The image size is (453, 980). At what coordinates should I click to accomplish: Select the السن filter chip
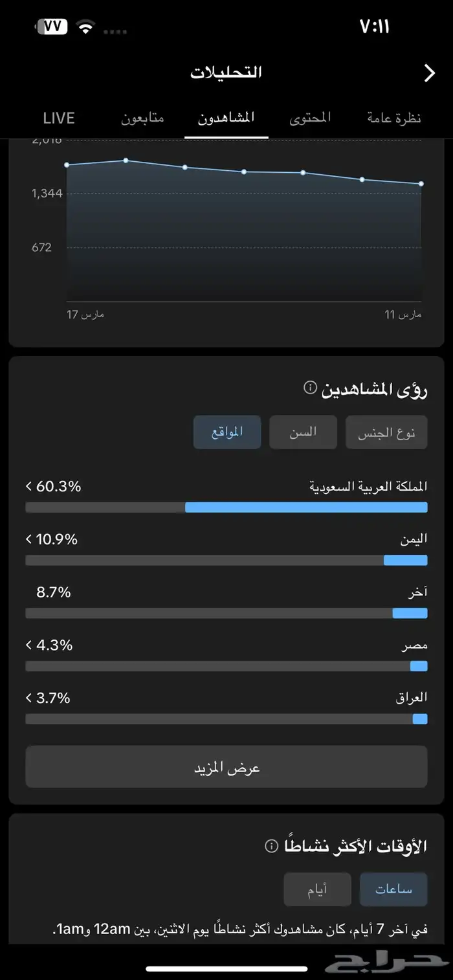pos(303,432)
